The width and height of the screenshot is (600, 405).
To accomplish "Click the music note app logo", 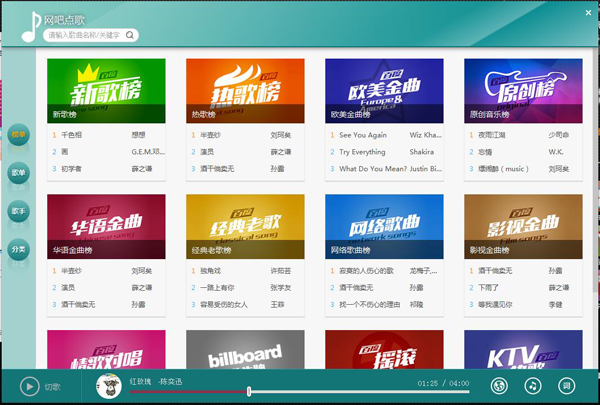I will coord(31,27).
